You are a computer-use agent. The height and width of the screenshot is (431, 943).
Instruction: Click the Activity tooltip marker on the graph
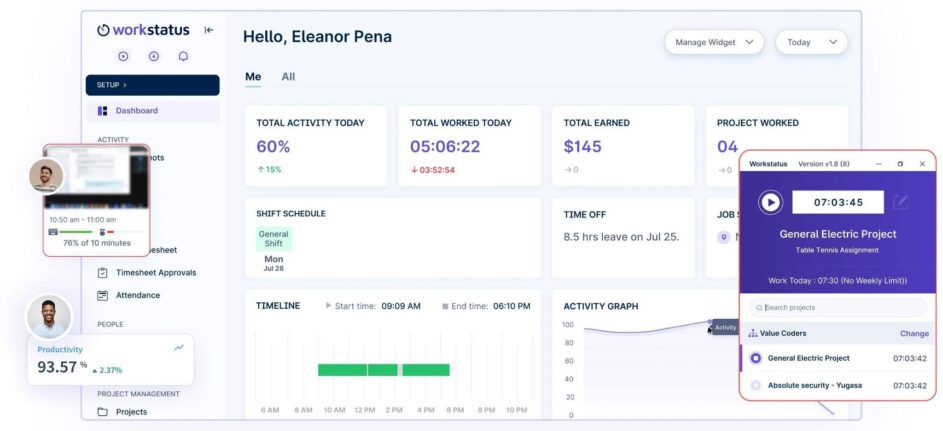click(x=725, y=328)
